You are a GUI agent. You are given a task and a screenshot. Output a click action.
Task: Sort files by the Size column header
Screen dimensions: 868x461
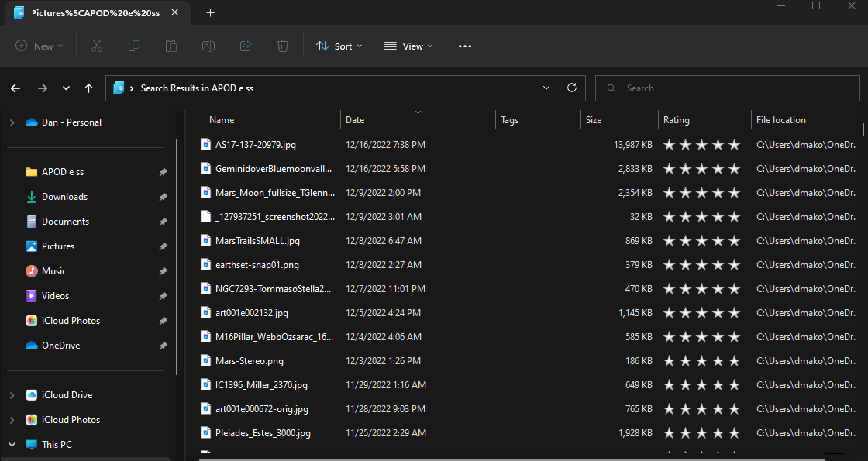tap(594, 120)
